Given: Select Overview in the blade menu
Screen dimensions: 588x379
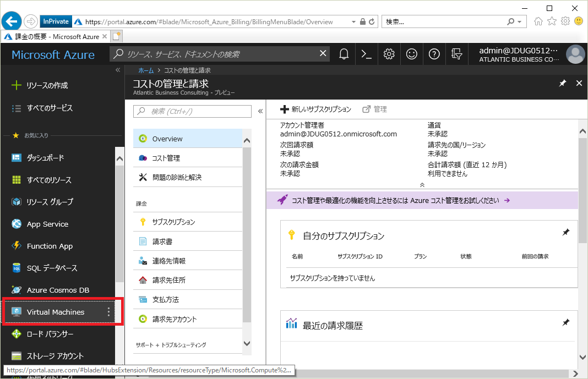Looking at the screenshot, I should click(x=188, y=139).
